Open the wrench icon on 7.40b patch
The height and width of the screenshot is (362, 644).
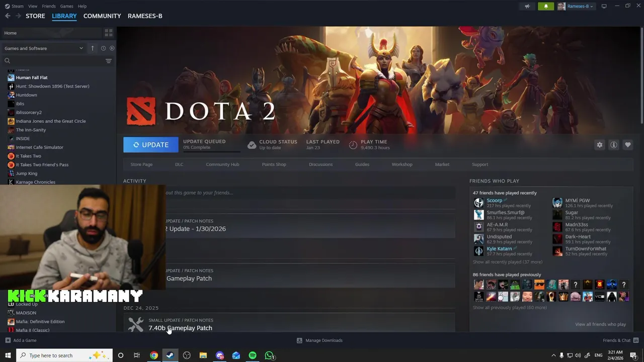click(x=135, y=324)
